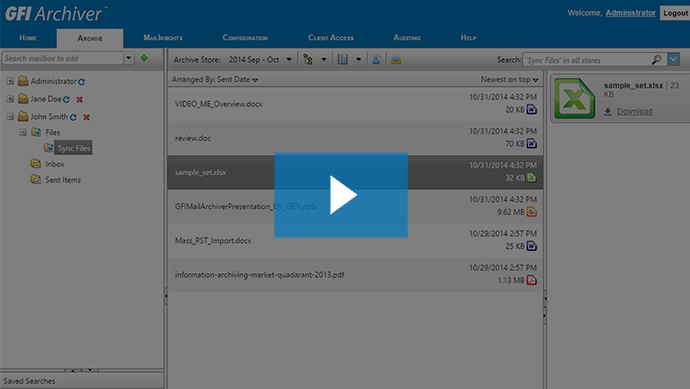Select the Files folder in tree
690x389 pixels.
tap(52, 132)
